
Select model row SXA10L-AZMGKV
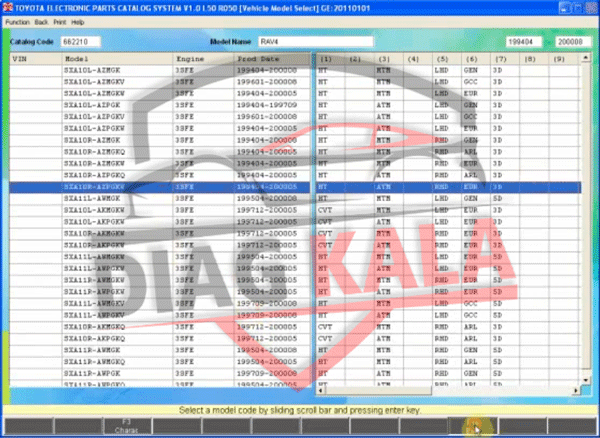coord(295,82)
